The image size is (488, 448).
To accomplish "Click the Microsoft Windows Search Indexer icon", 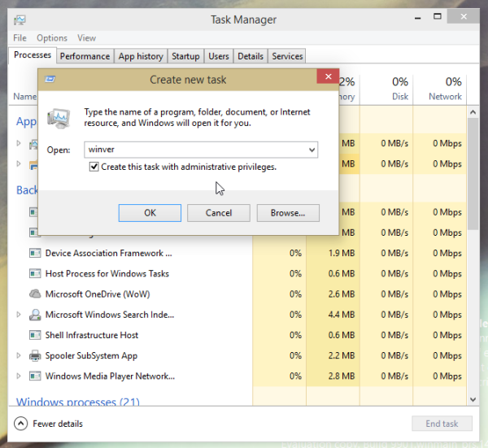I will [x=35, y=315].
